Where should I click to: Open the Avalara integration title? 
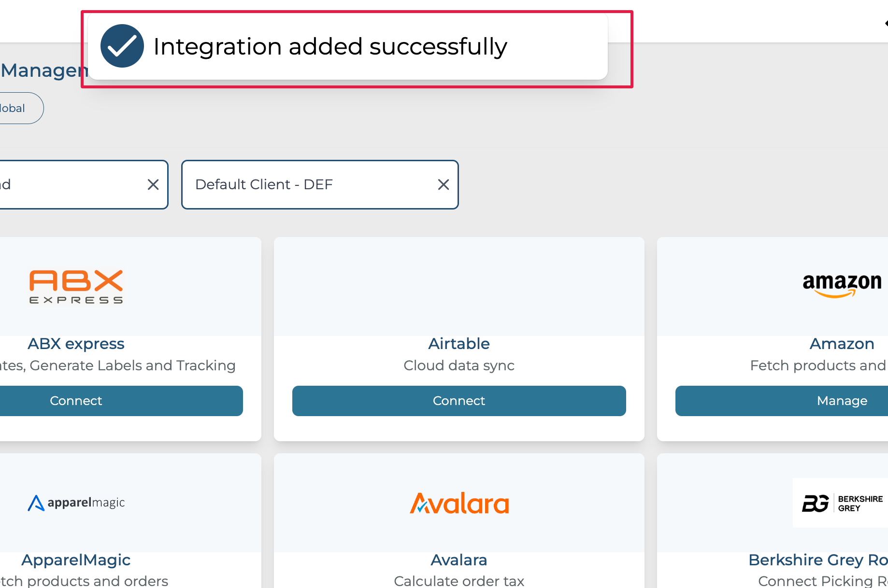click(x=459, y=560)
